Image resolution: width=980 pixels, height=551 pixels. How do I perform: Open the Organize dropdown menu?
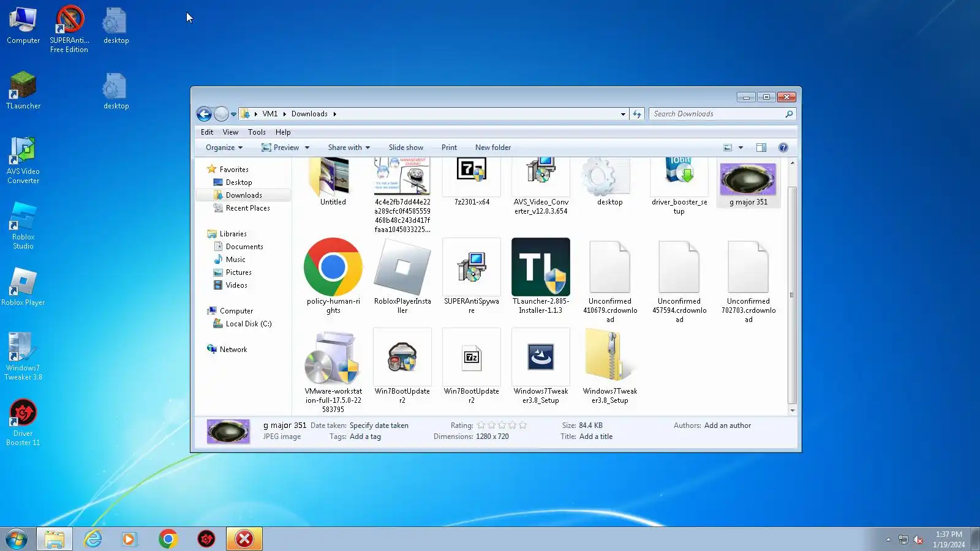[x=224, y=148]
